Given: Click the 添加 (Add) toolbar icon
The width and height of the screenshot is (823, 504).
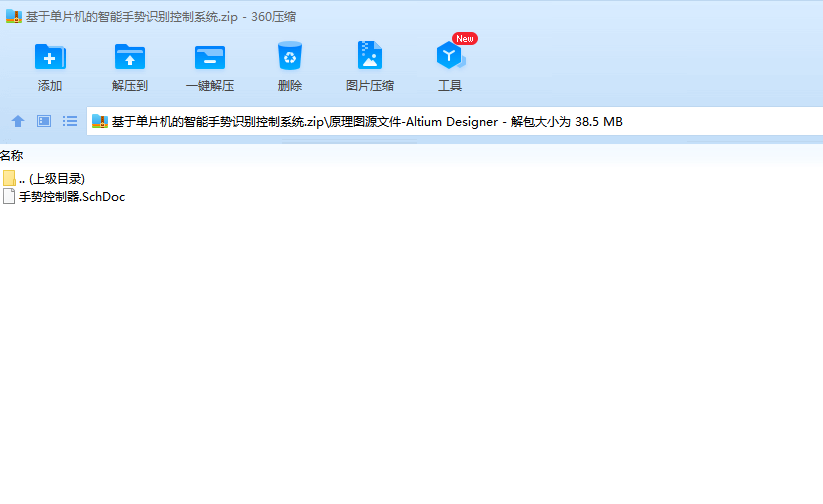Looking at the screenshot, I should click(50, 57).
